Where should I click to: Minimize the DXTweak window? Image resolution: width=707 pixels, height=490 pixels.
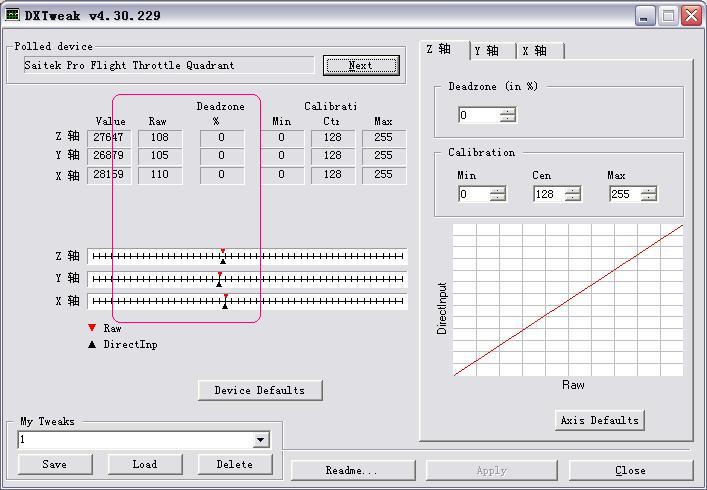pos(644,16)
